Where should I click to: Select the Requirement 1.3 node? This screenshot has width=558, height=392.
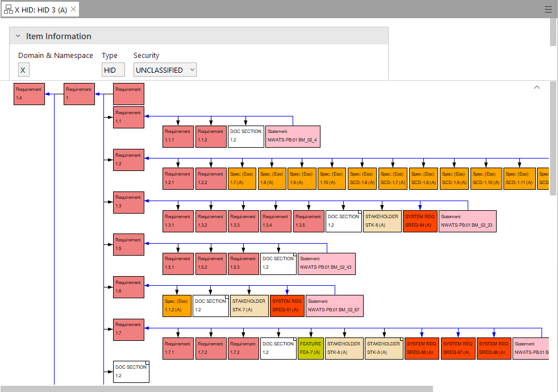tap(128, 202)
